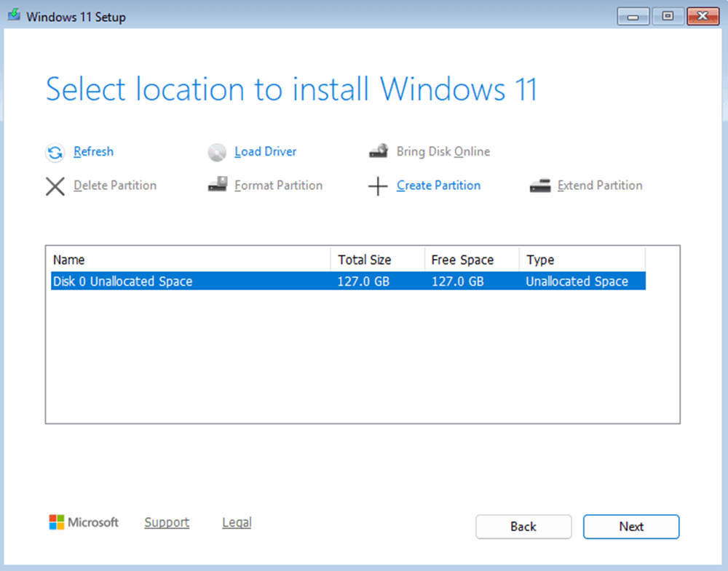
Task: Open the Load Driver text link
Action: [265, 152]
